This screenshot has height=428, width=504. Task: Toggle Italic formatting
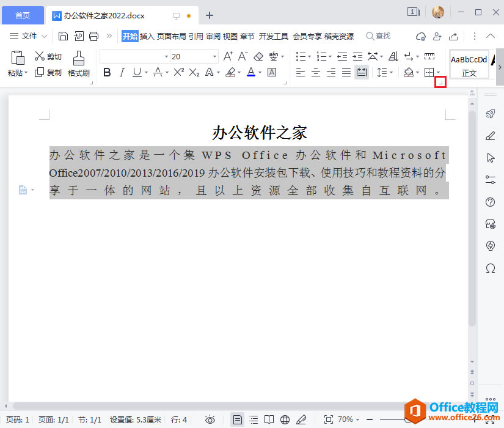(x=122, y=73)
